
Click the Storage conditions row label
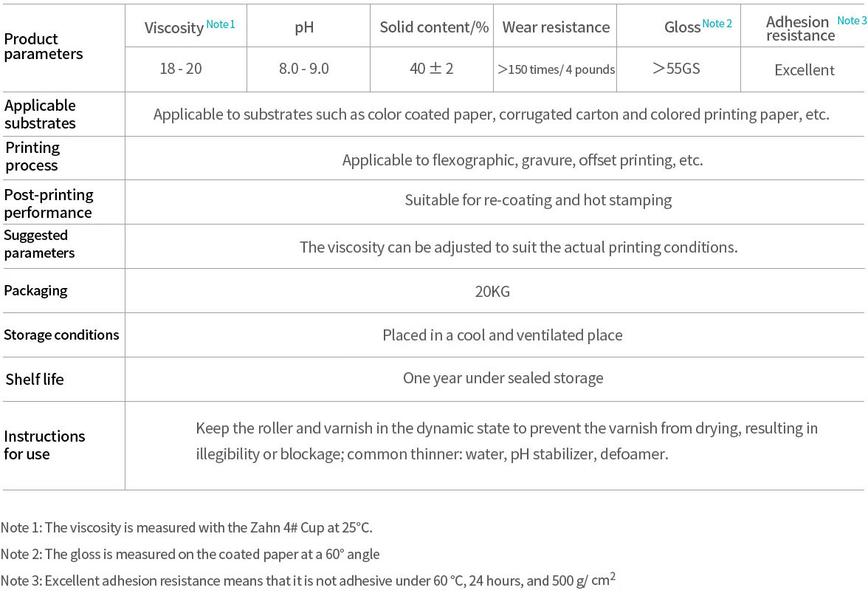click(61, 335)
